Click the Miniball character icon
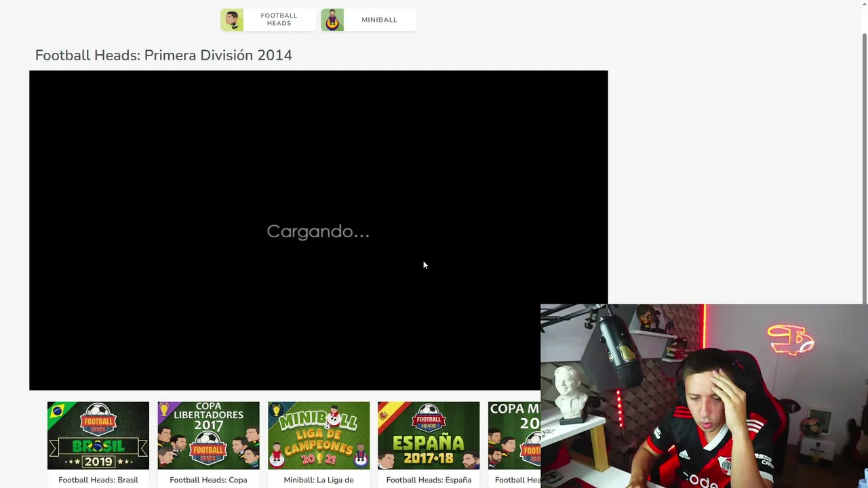This screenshot has width=868, height=488. [x=332, y=20]
